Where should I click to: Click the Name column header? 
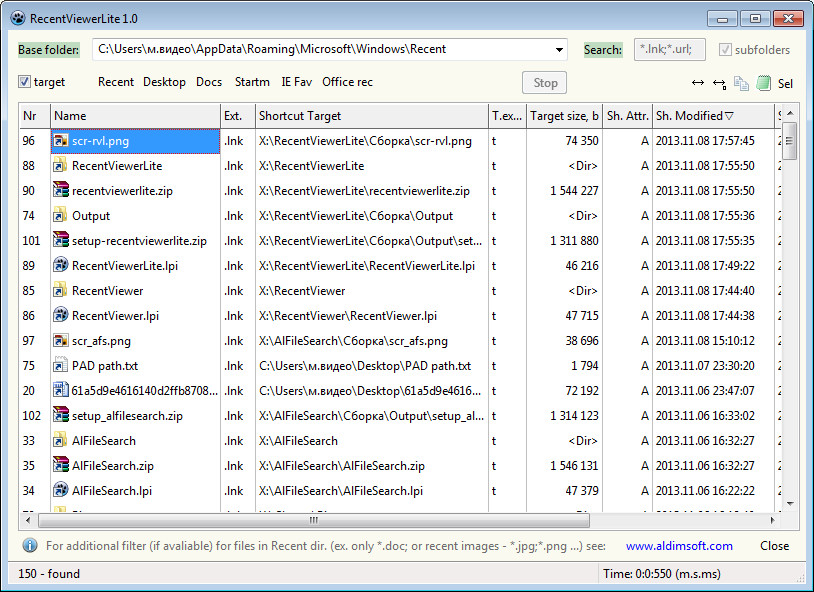click(135, 116)
